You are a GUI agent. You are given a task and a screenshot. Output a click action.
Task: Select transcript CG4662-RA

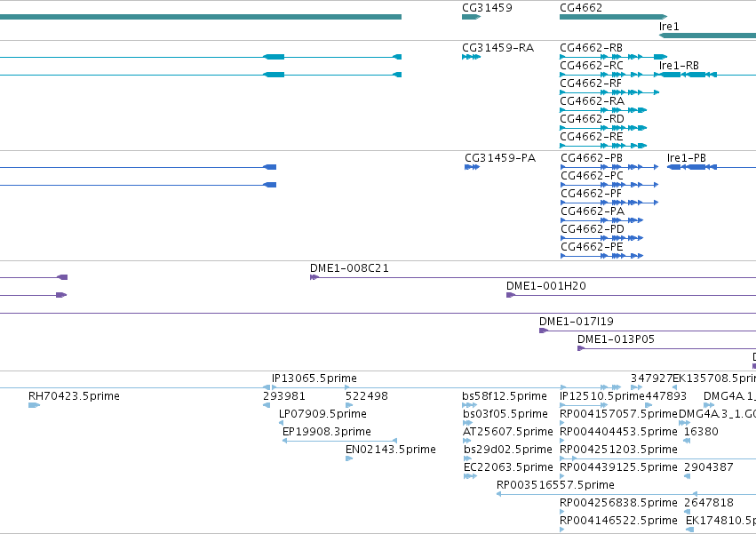(592, 101)
